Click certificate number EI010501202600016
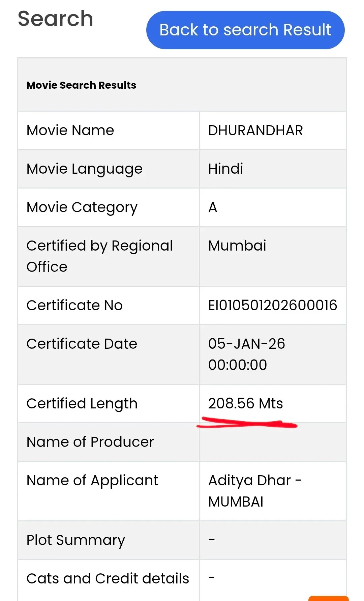This screenshot has height=601, width=364. coord(272,305)
